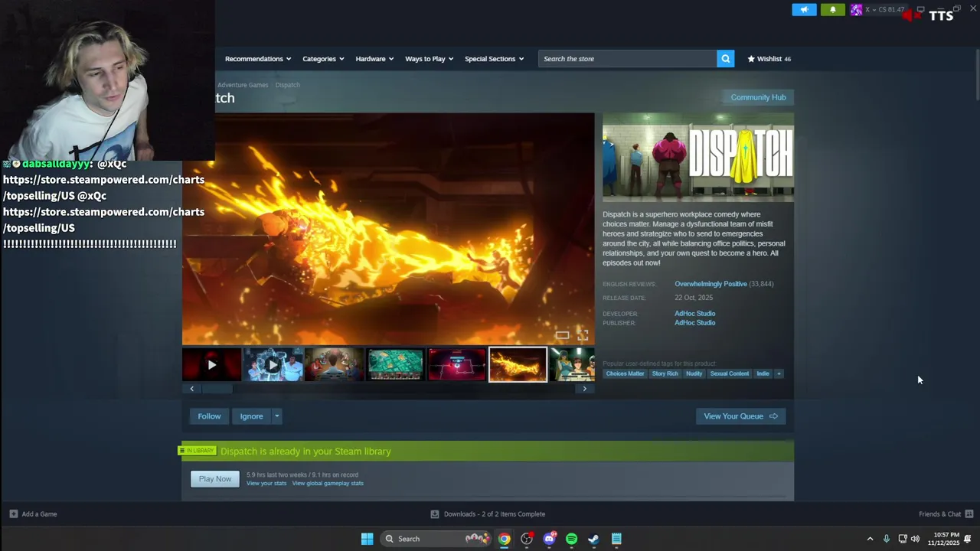The image size is (980, 551).
Task: Click the Downloads status icon
Action: pos(435,514)
